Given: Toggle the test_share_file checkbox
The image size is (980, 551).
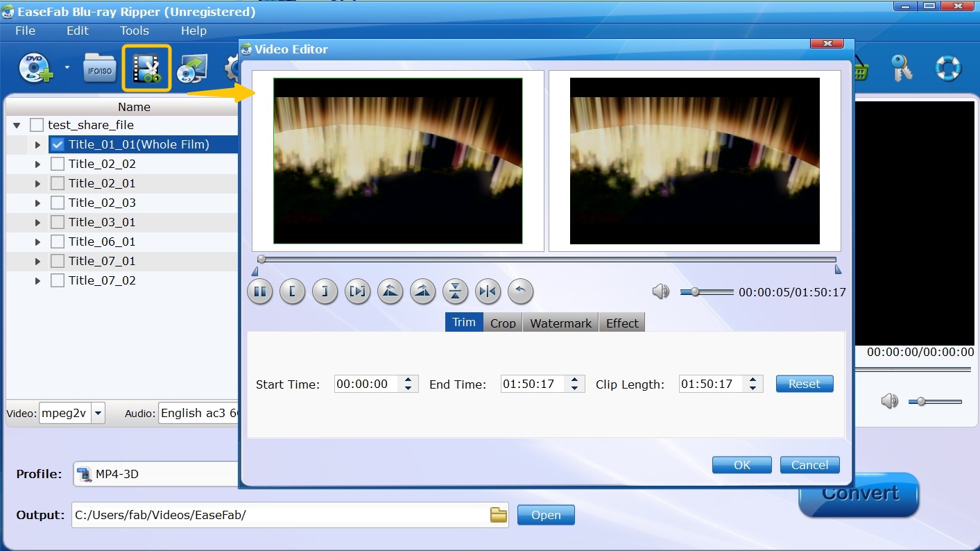Looking at the screenshot, I should (37, 125).
